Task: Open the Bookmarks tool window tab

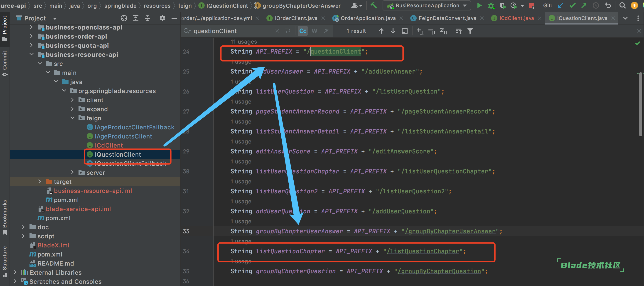Action: [5, 217]
